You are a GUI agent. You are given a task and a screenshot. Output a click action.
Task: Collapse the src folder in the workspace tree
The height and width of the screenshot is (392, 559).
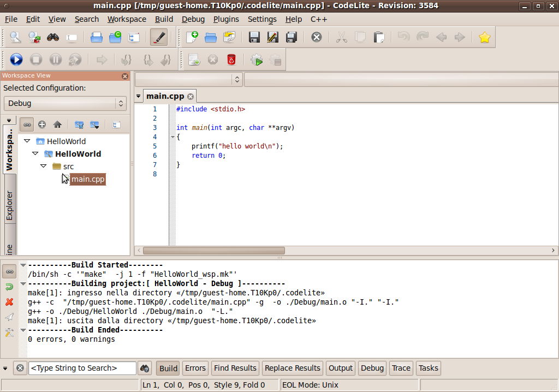[44, 166]
